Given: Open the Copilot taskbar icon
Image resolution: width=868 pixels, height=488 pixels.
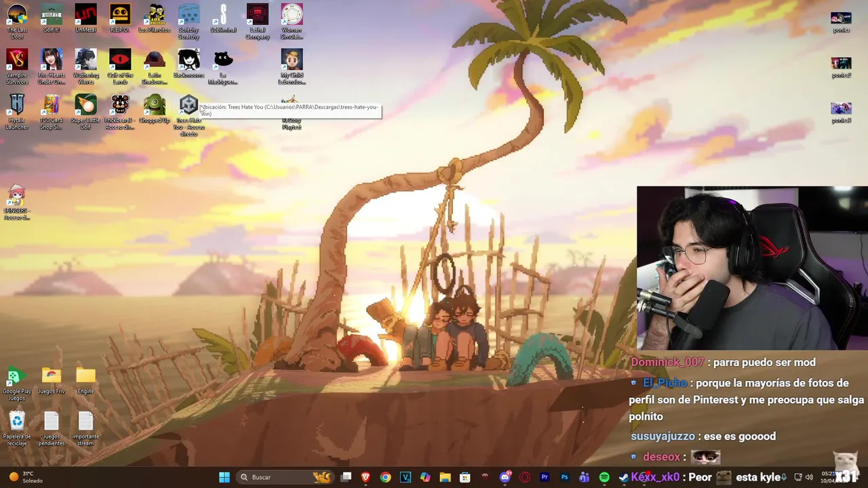Looking at the screenshot, I should 425,477.
